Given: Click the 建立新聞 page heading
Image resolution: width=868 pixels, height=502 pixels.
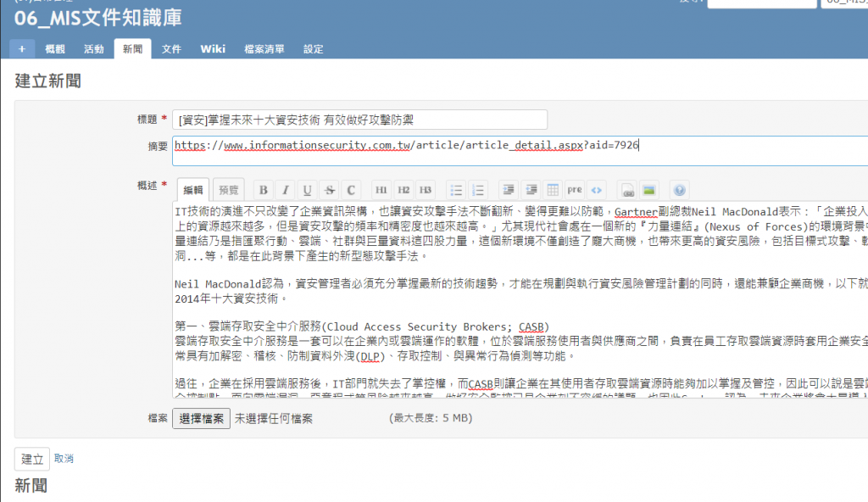Looking at the screenshot, I should tap(48, 81).
